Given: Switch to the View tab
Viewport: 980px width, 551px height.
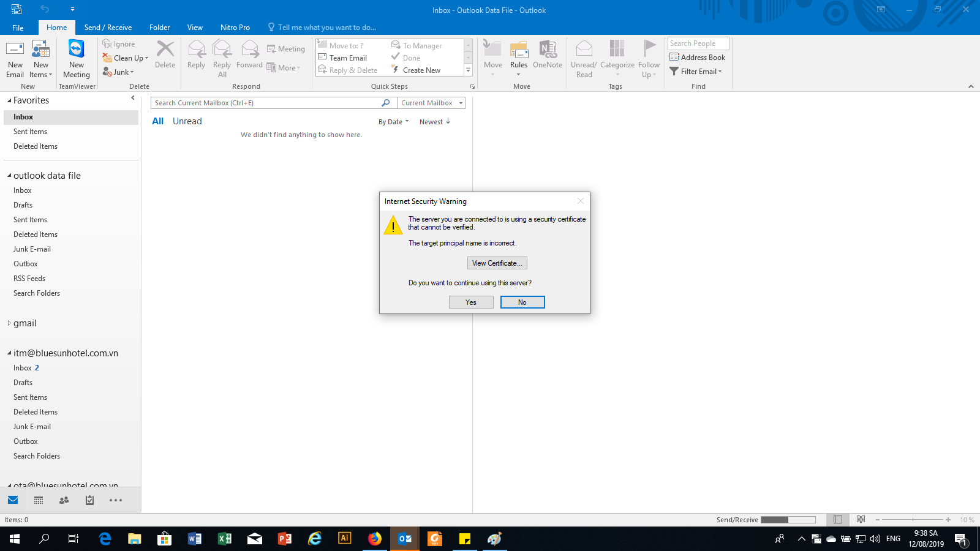Looking at the screenshot, I should (195, 28).
